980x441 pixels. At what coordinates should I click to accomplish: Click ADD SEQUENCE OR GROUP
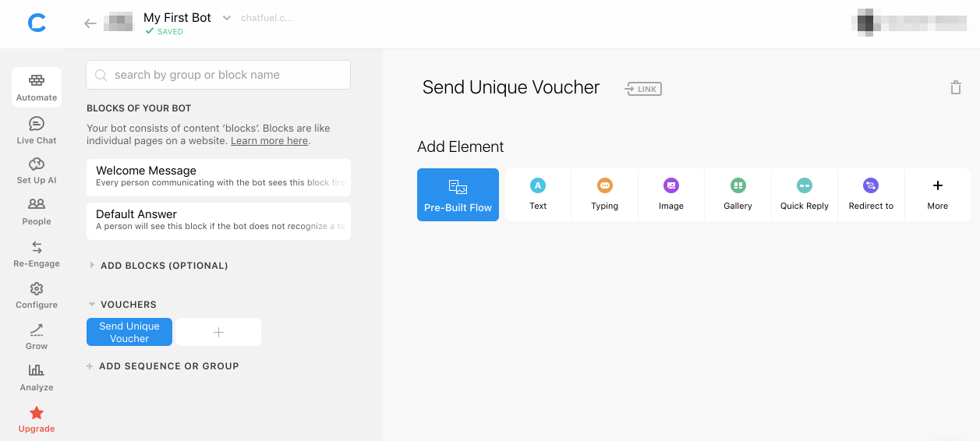tap(163, 366)
